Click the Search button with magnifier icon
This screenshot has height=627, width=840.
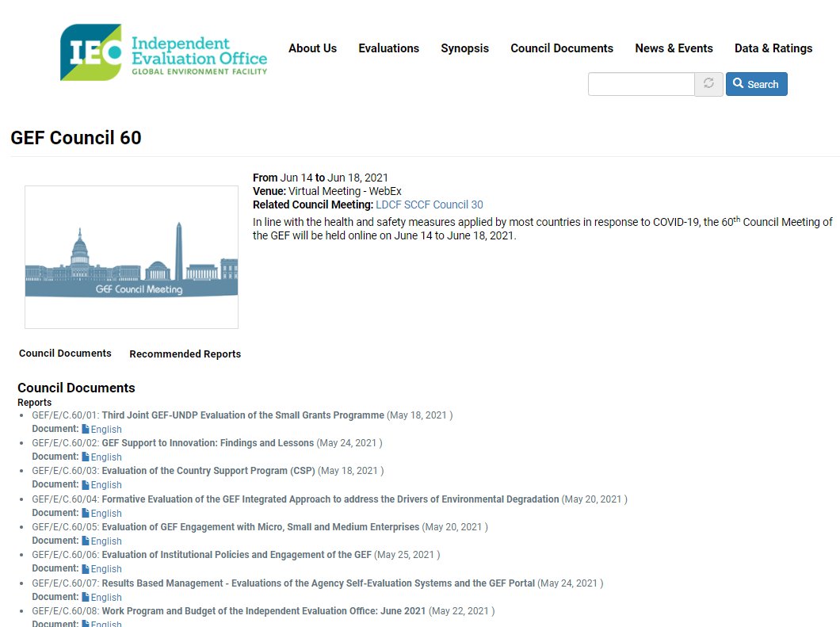coord(757,84)
